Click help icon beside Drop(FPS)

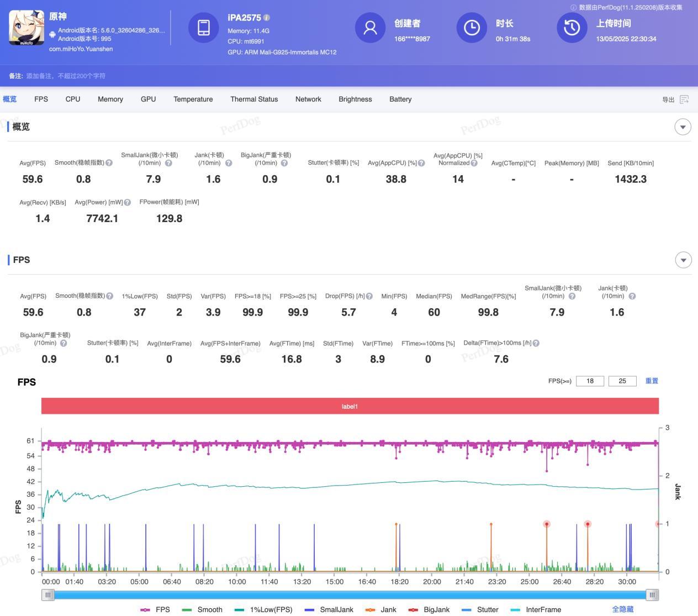click(369, 297)
